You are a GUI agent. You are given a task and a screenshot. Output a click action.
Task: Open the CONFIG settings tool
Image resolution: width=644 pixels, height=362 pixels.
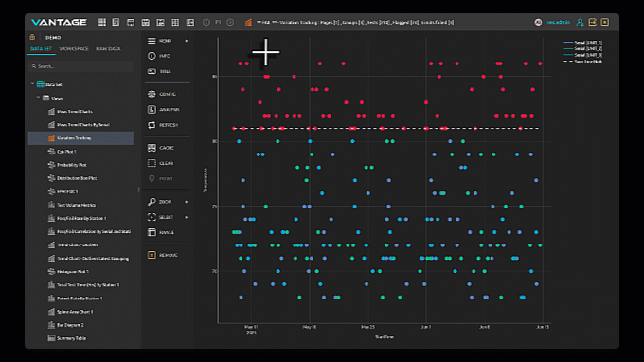[x=162, y=94]
